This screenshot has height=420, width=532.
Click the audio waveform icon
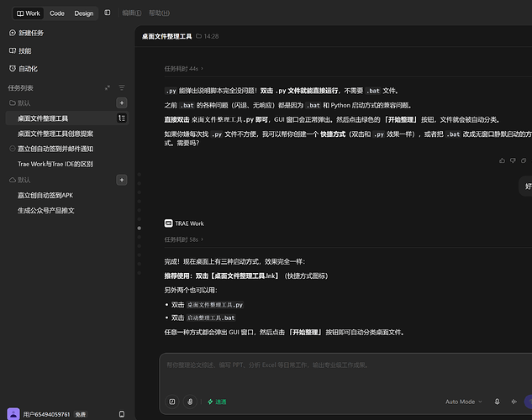tap(514, 402)
